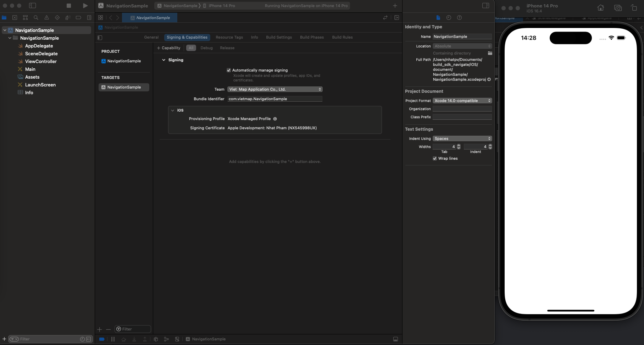This screenshot has width=644, height=345.
Task: Toggle the inspectors panel visibility
Action: coord(486,6)
